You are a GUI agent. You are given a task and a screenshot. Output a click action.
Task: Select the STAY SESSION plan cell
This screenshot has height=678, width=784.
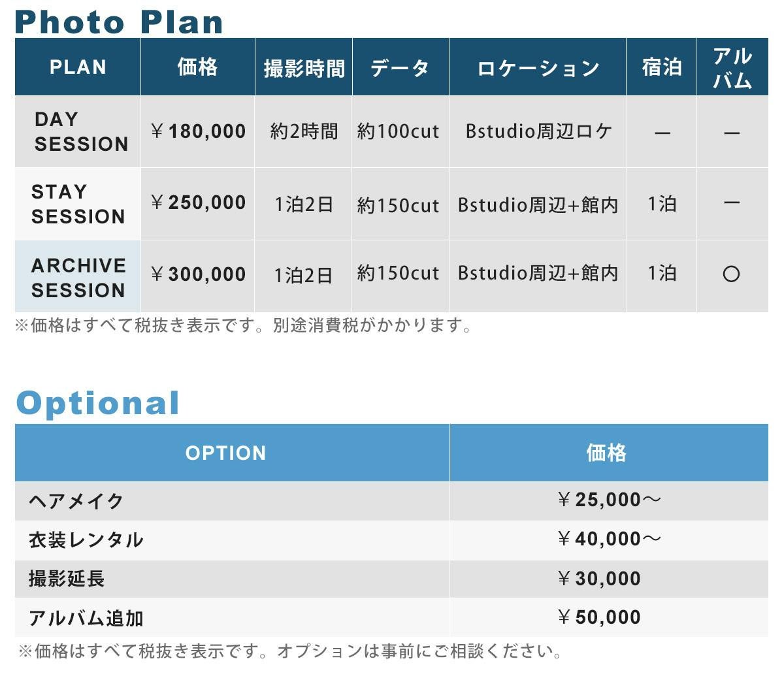pos(78,204)
